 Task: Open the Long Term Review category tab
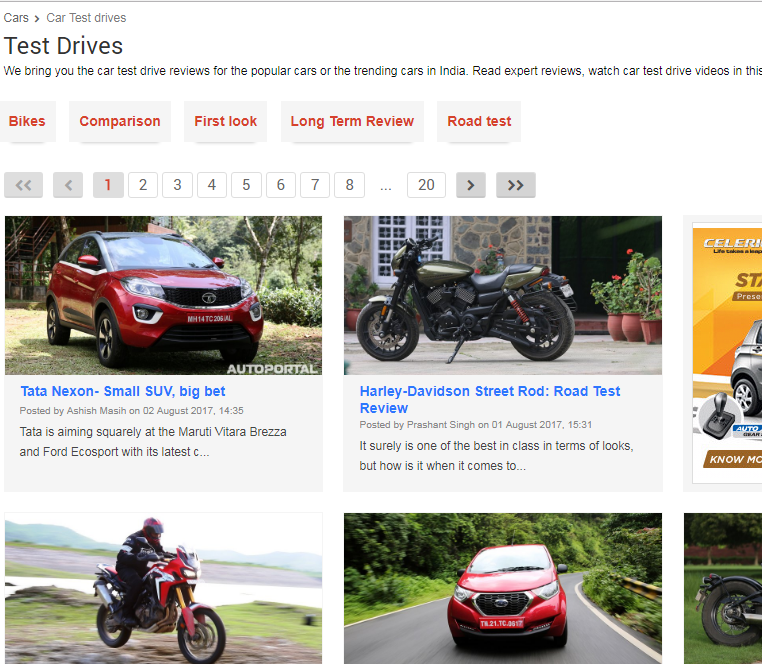click(x=352, y=121)
